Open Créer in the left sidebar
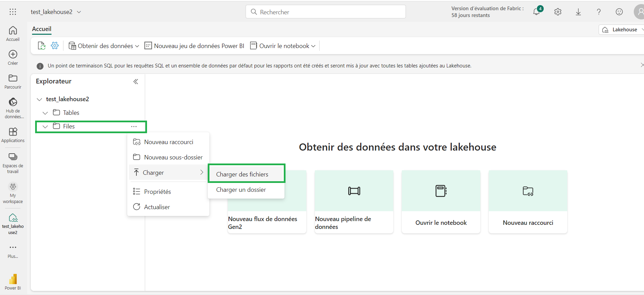This screenshot has width=644, height=295. click(x=13, y=58)
